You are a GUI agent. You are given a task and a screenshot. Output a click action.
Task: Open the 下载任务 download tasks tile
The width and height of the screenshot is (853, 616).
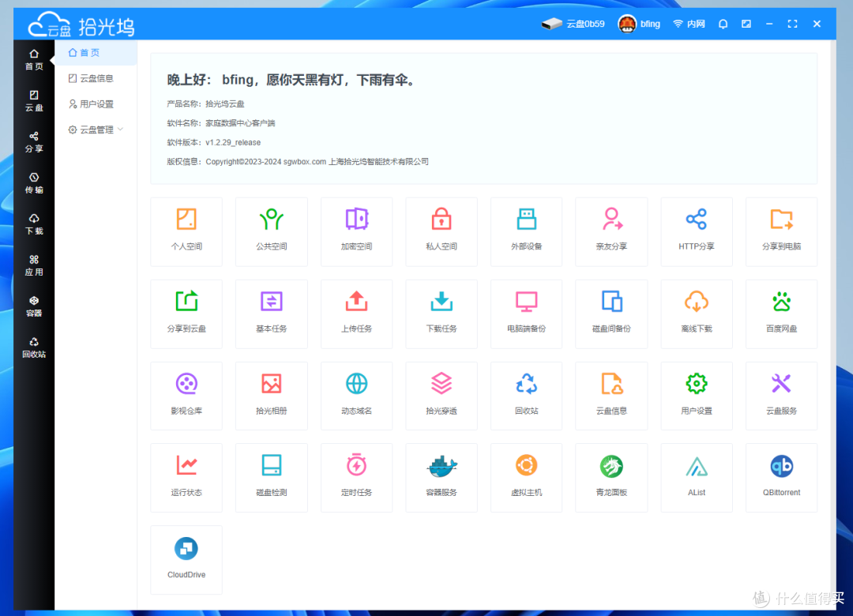(x=442, y=314)
